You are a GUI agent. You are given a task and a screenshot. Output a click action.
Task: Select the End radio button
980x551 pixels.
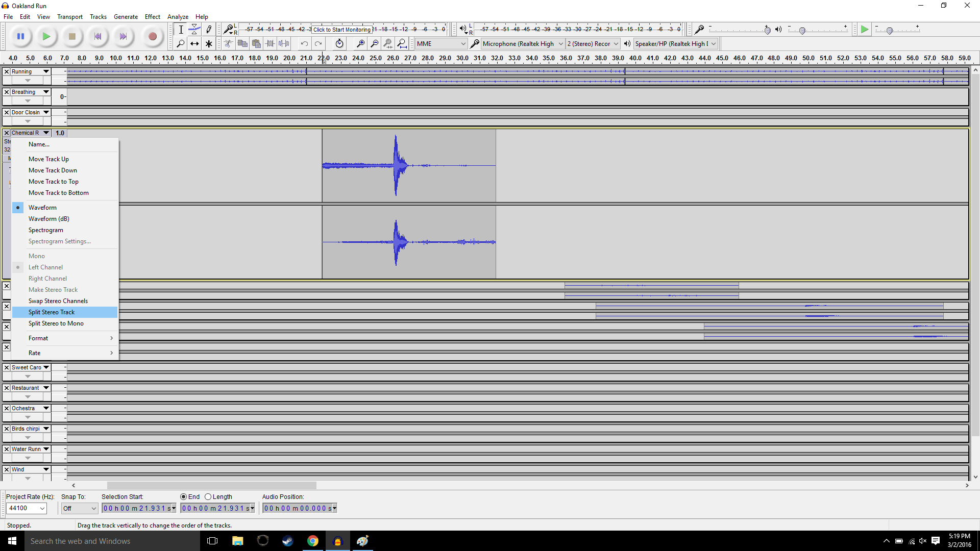pos(184,496)
